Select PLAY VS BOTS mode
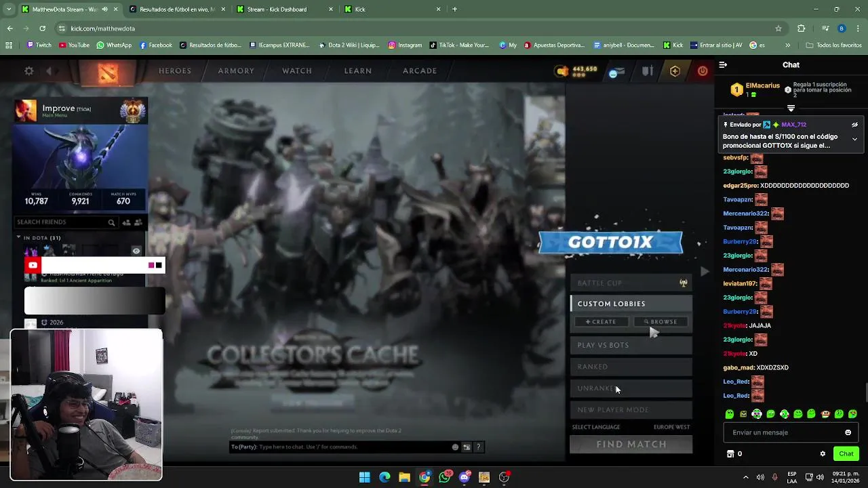868x488 pixels. (x=631, y=345)
